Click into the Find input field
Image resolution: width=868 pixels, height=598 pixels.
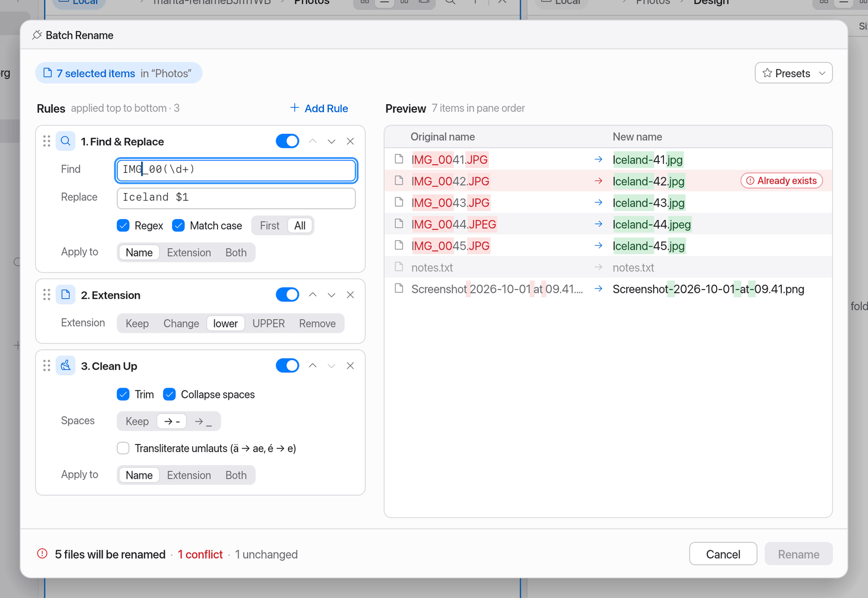click(236, 170)
